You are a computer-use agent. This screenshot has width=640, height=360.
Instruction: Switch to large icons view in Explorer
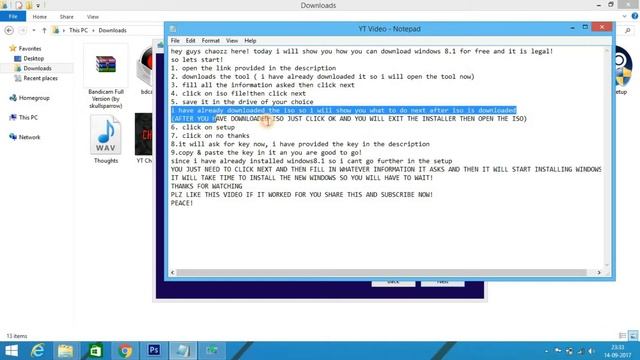(633, 336)
